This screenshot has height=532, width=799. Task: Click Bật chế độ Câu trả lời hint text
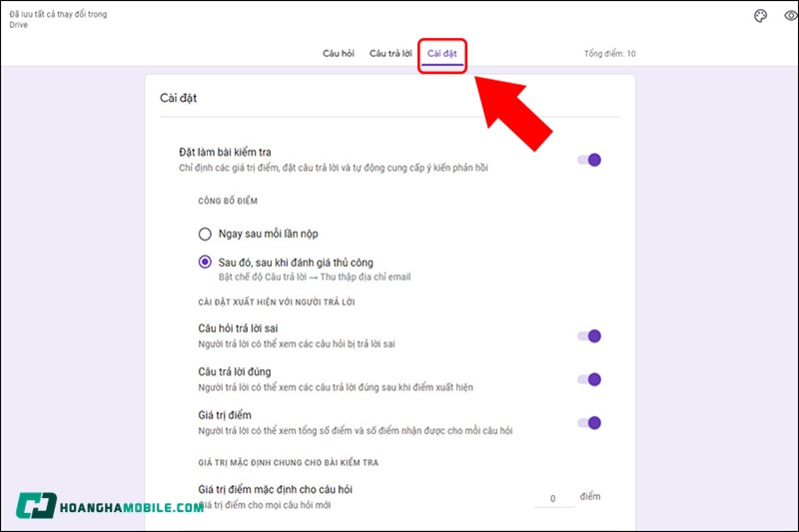pyautogui.click(x=315, y=276)
